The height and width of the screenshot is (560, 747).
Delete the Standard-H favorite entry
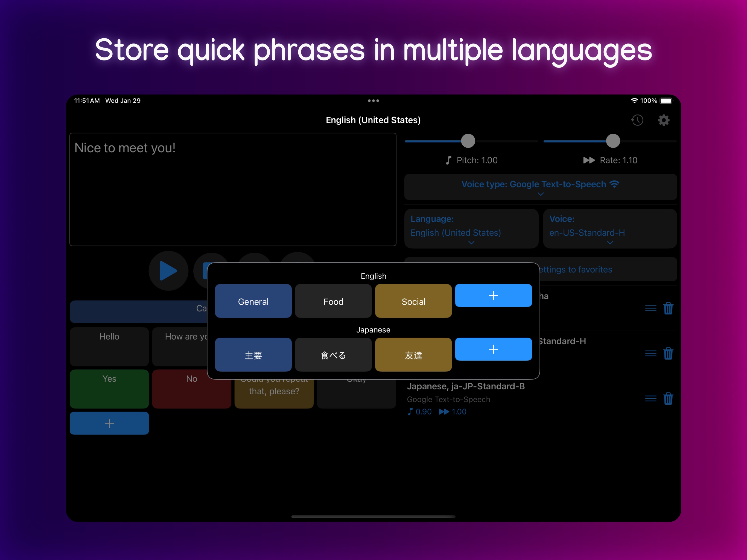tap(668, 354)
